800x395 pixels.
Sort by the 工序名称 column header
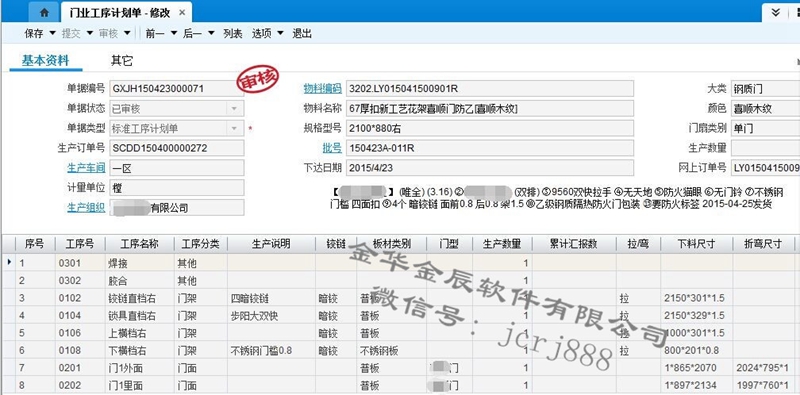coord(139,244)
